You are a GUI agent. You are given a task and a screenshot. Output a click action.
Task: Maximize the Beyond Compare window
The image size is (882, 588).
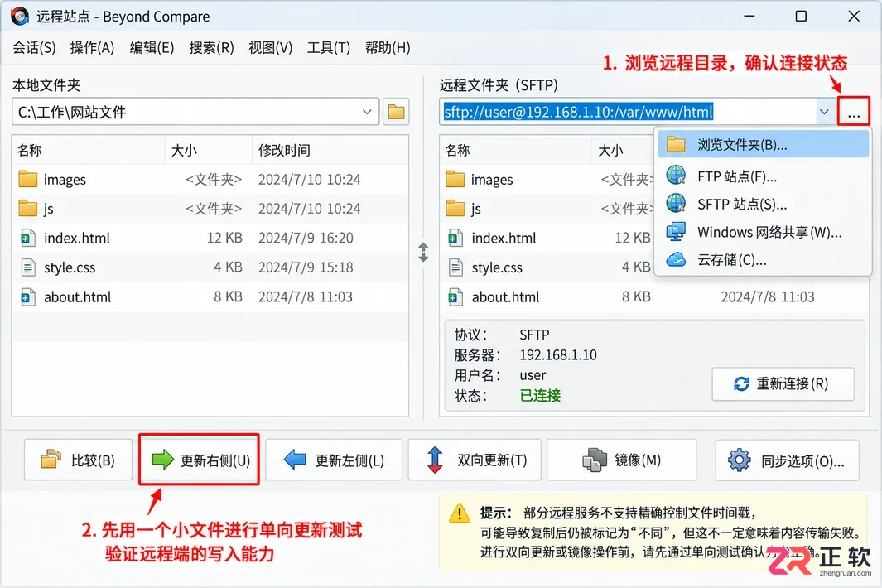801,17
